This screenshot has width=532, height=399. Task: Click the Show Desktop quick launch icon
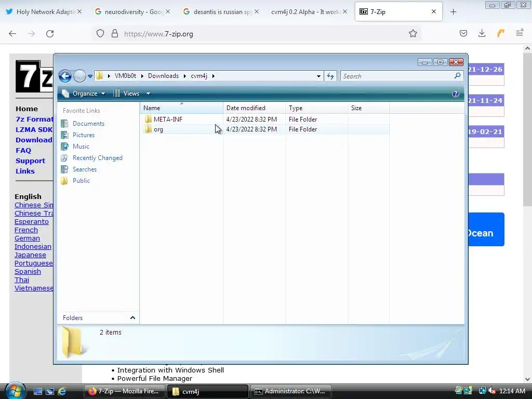[37, 392]
